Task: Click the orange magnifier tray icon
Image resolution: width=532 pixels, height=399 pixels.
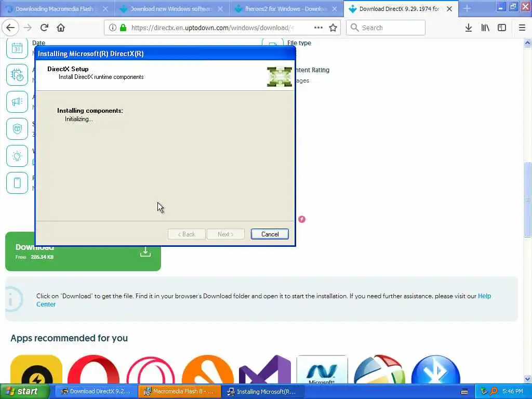Action: click(x=494, y=391)
